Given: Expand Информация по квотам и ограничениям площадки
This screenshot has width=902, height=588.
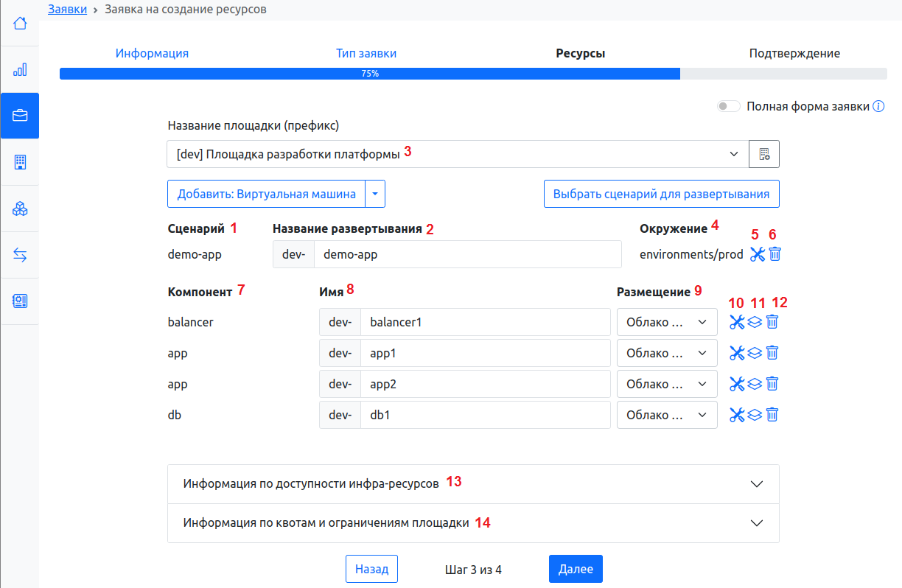Looking at the screenshot, I should (473, 523).
